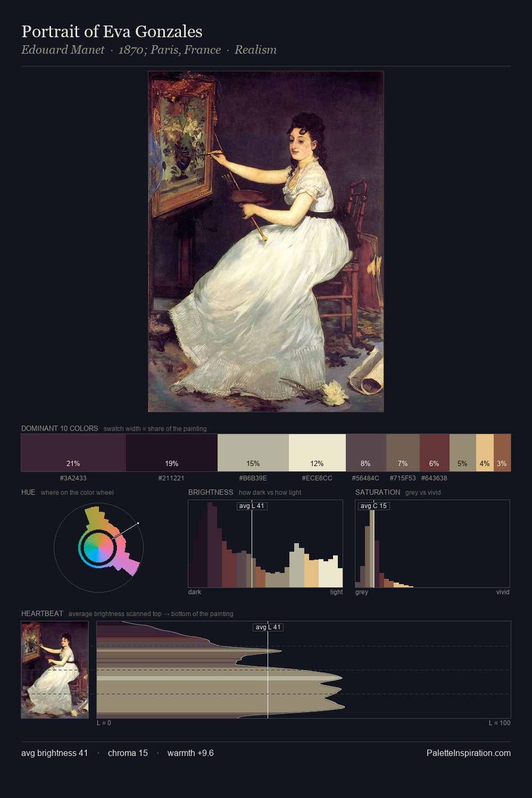Choose the 5% olive-grey swatch
Viewport: 532px width, 798px height.
click(x=462, y=453)
